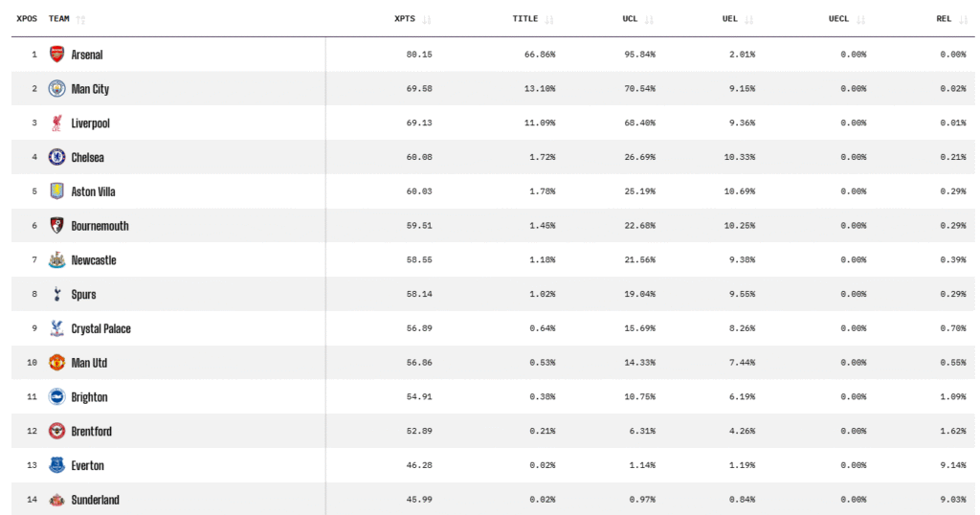This screenshot has height=515, width=980.
Task: Click the Newcastle crest icon
Action: pyautogui.click(x=57, y=260)
